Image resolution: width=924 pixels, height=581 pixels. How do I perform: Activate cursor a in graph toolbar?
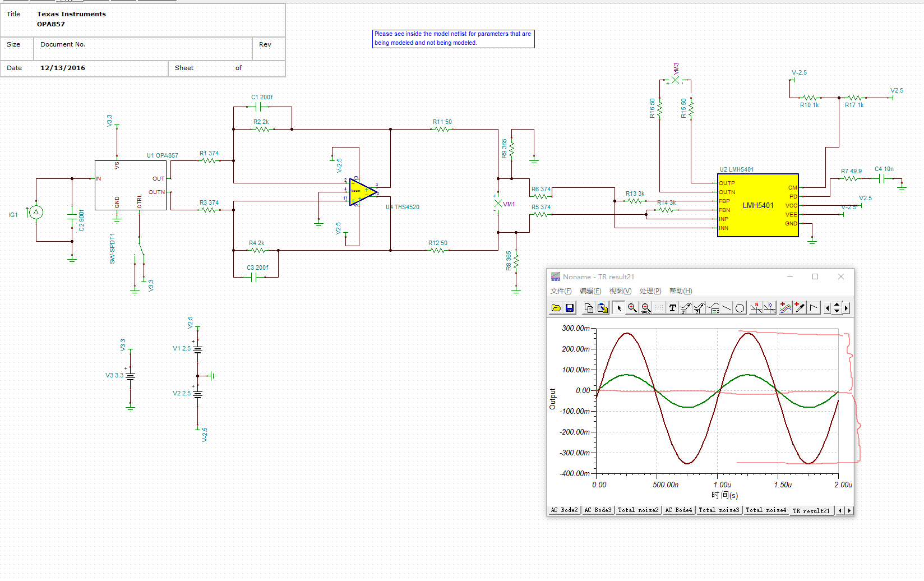pos(756,308)
